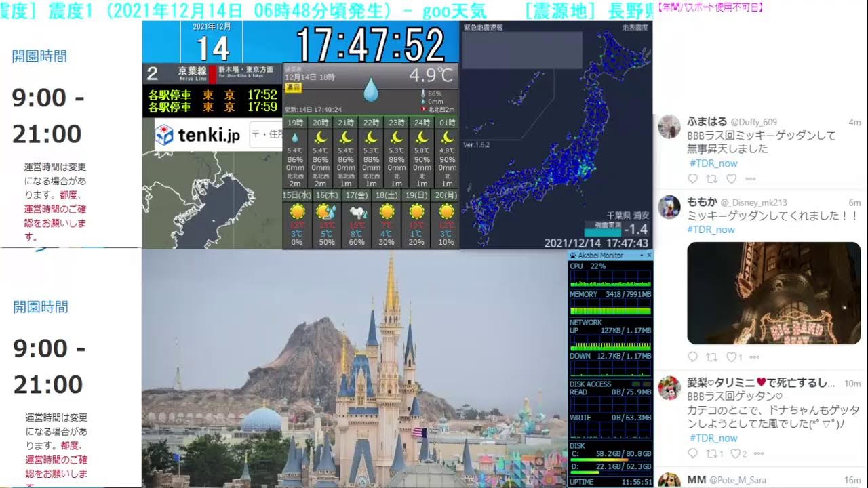
Task: Click the Tokyo Bay map on tenki.jp
Action: click(212, 199)
